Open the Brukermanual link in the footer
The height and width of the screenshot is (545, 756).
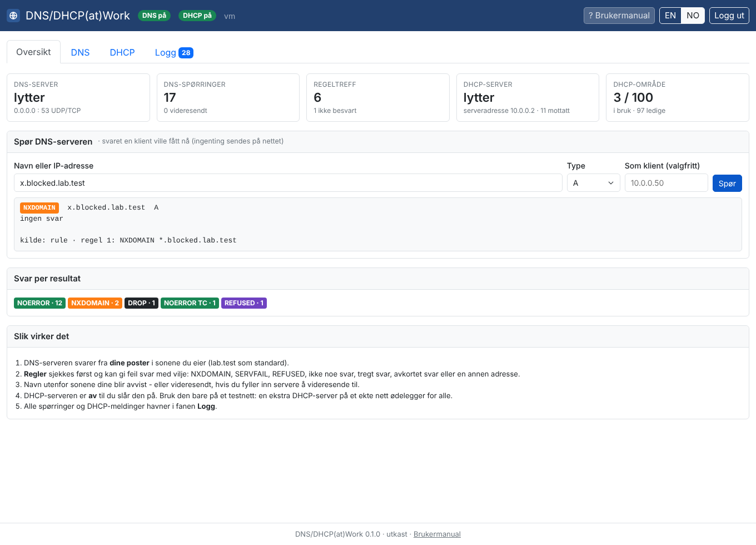[437, 534]
